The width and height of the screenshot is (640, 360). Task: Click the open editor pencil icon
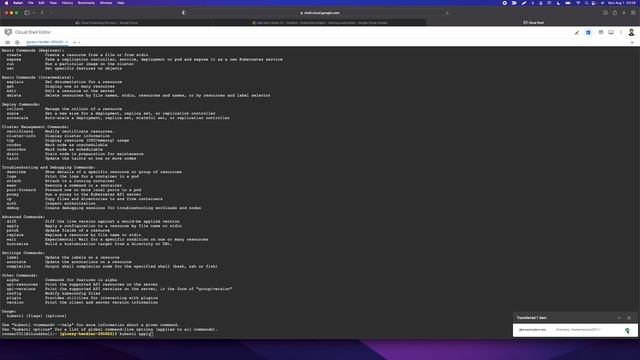click(577, 32)
